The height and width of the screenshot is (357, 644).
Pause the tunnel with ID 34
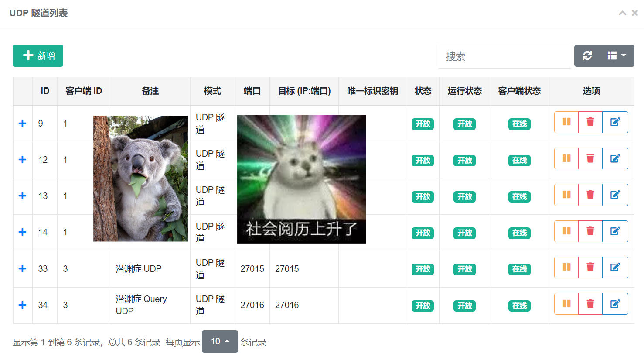point(566,304)
